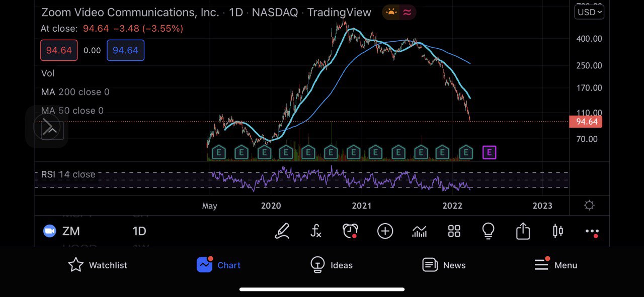Open the Ideas tab

(332, 265)
